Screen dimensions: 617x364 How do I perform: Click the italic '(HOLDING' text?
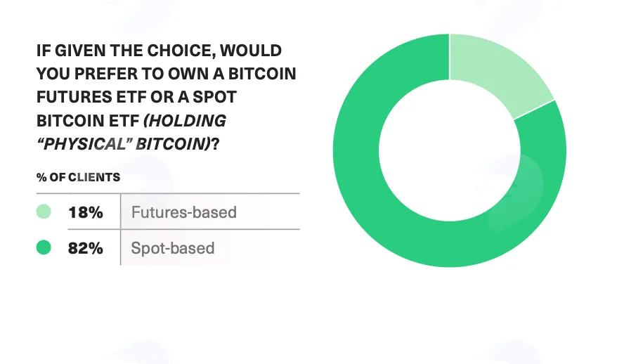185,121
